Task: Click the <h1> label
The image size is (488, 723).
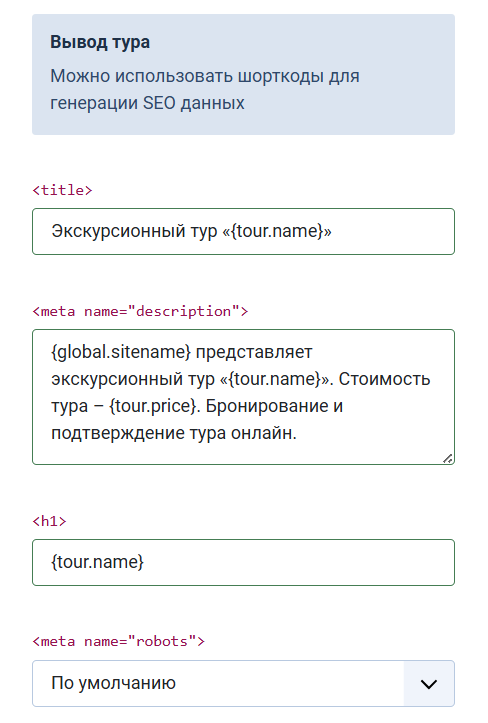Action: pos(49,521)
